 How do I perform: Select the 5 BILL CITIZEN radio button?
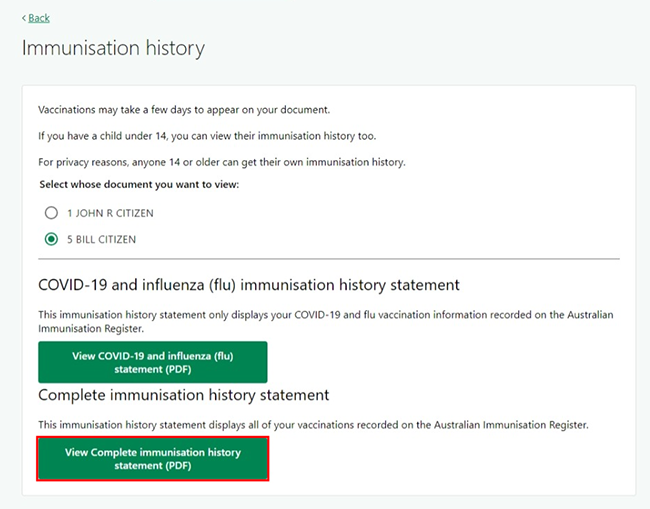[51, 239]
